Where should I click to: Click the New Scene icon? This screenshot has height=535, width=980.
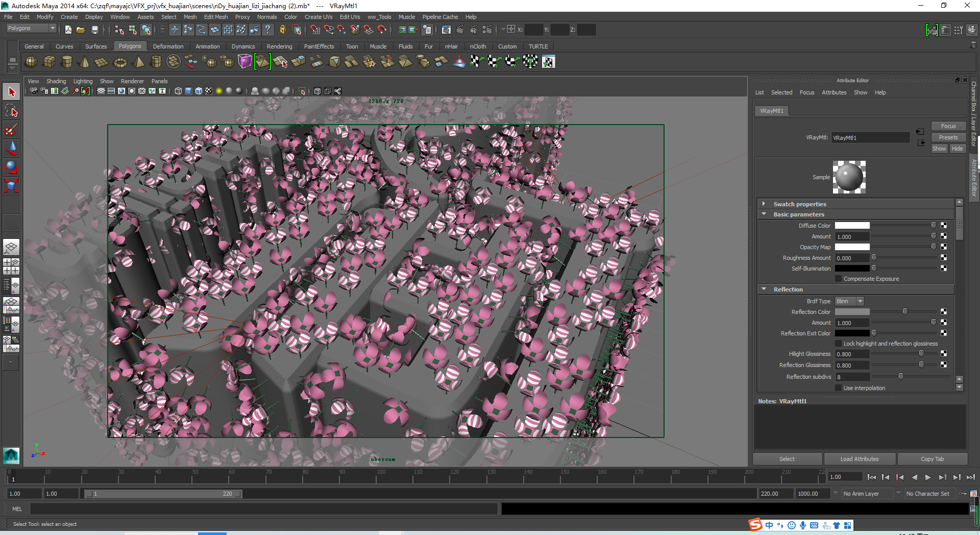coord(68,30)
